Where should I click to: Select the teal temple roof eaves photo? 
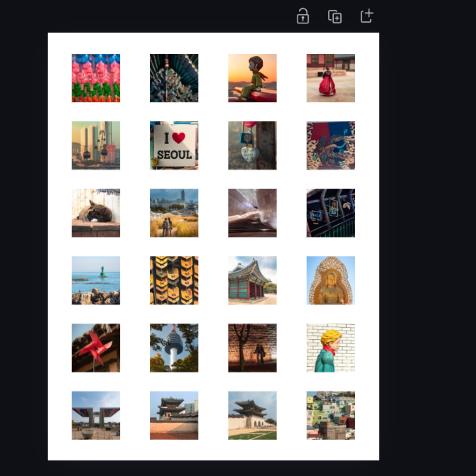pyautogui.click(x=174, y=78)
